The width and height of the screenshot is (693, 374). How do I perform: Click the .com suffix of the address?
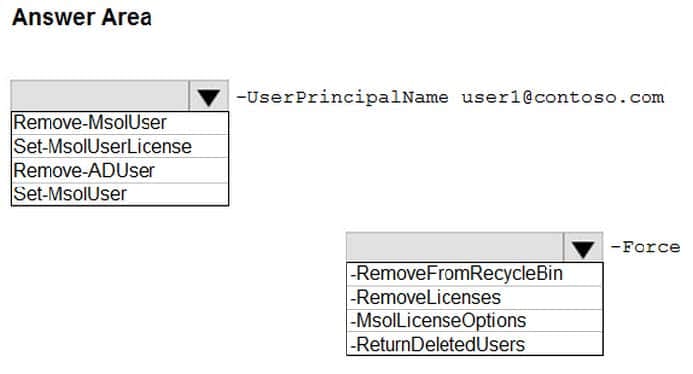tap(641, 97)
